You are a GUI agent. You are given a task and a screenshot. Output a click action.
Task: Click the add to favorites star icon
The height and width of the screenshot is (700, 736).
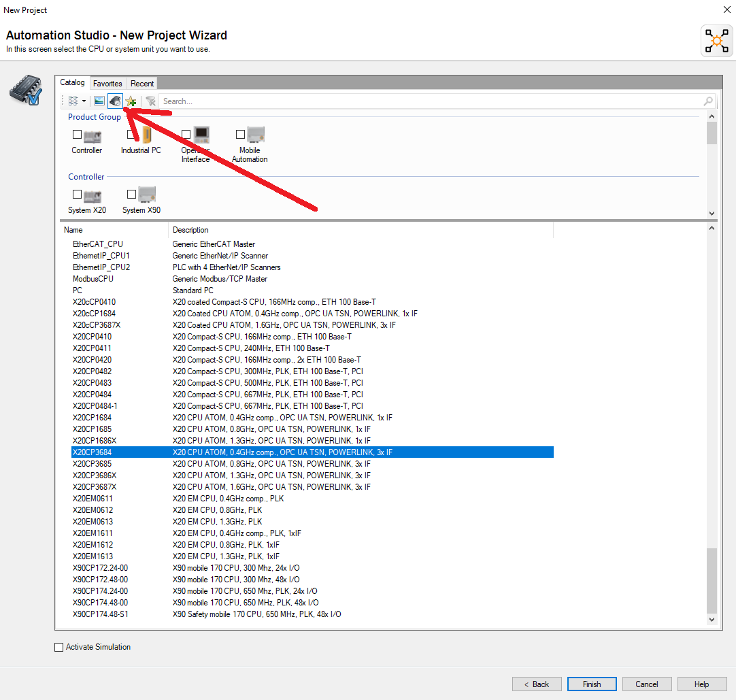(x=131, y=101)
